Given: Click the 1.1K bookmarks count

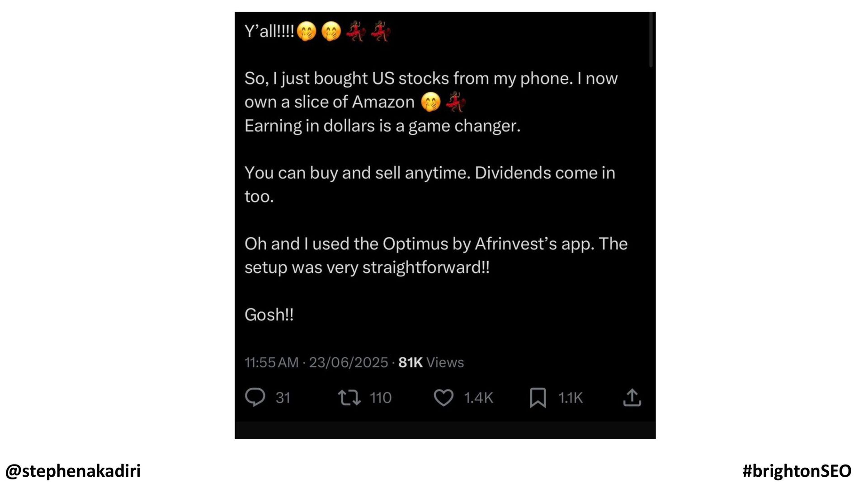Looking at the screenshot, I should 571,398.
